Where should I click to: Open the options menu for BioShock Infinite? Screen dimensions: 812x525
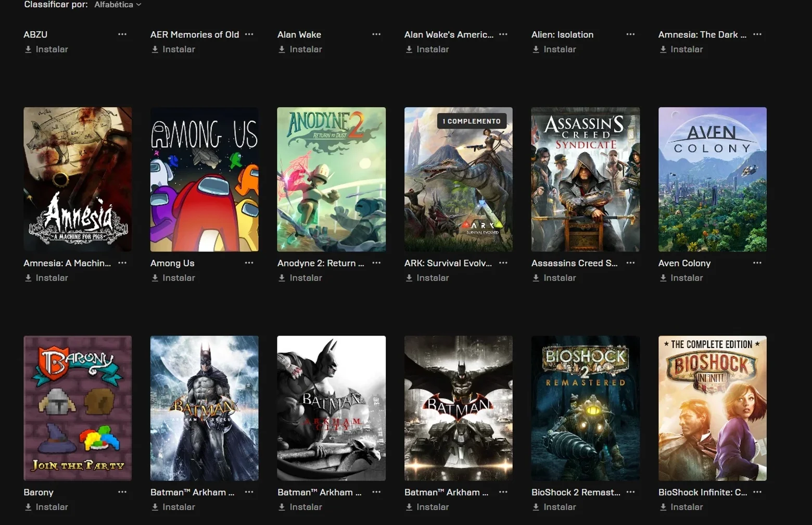pyautogui.click(x=757, y=492)
